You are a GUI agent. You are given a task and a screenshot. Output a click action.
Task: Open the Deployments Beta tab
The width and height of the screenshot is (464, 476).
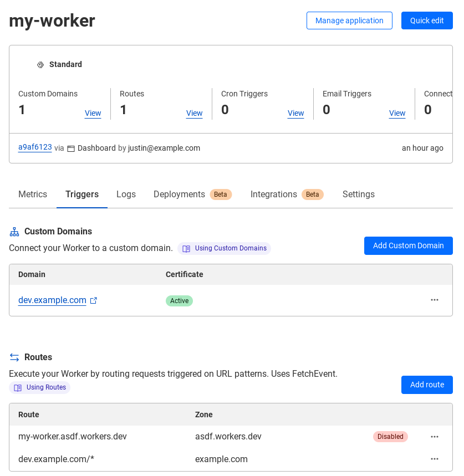[192, 194]
